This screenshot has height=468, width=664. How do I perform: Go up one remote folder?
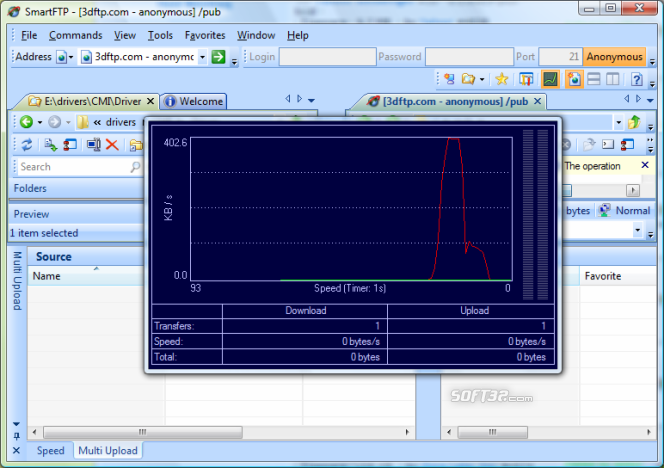(634, 122)
